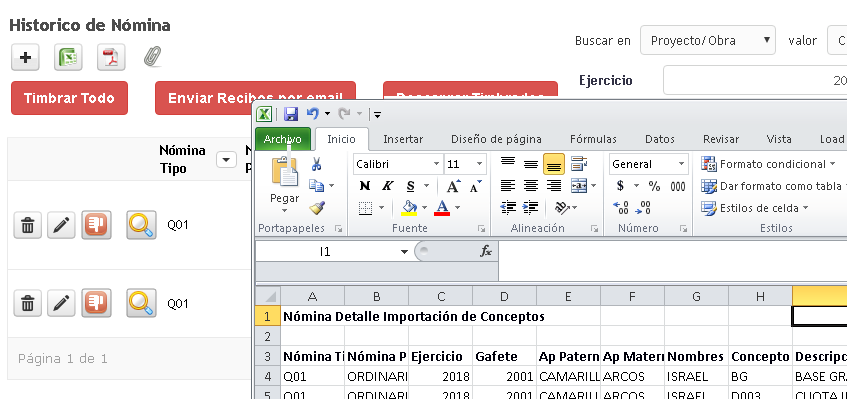Viewport: 847px width, 399px height.
Task: Click the Merge and Center icon
Action: (579, 186)
